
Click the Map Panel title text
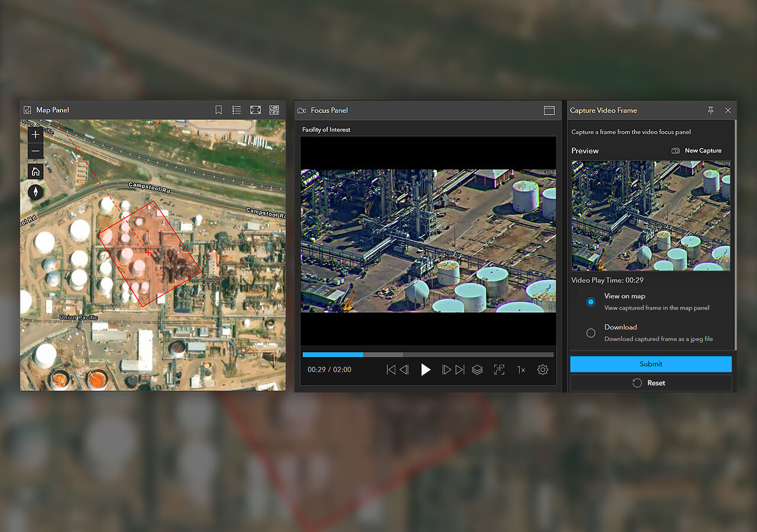[53, 110]
